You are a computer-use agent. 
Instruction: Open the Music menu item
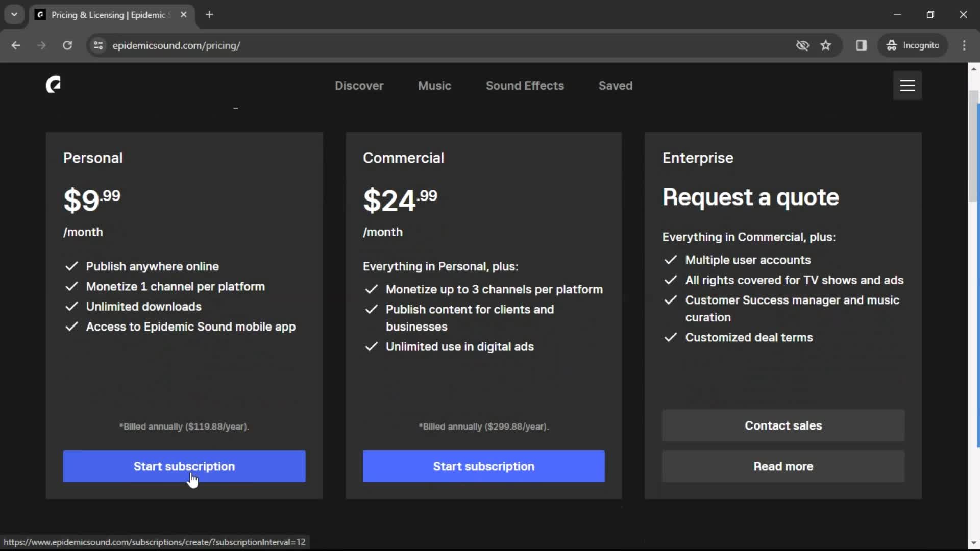434,86
